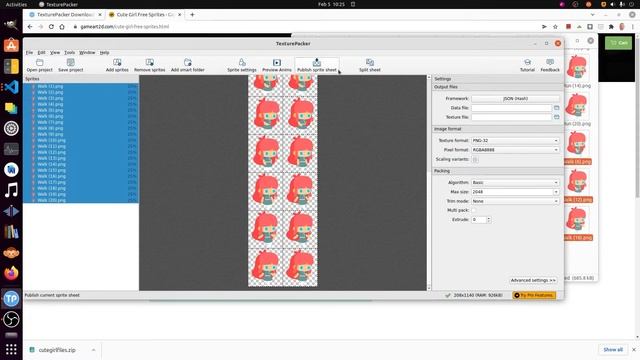Publish sprite sheet using the toolbar button

(x=317, y=65)
